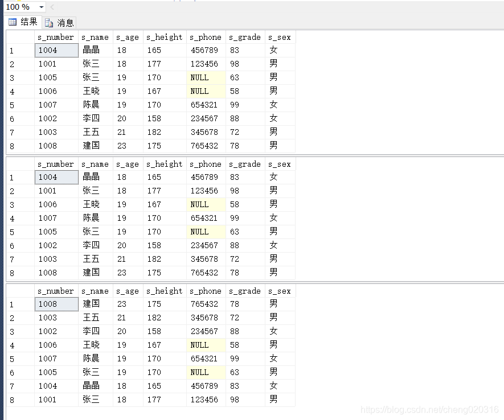Switch to the 结果 tab
The width and height of the screenshot is (504, 420).
tap(23, 22)
